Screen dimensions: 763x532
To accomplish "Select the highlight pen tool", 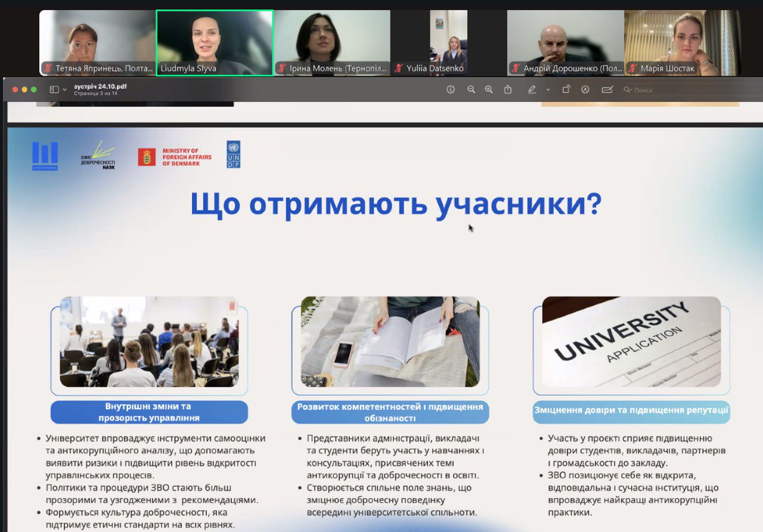I will tap(532, 89).
